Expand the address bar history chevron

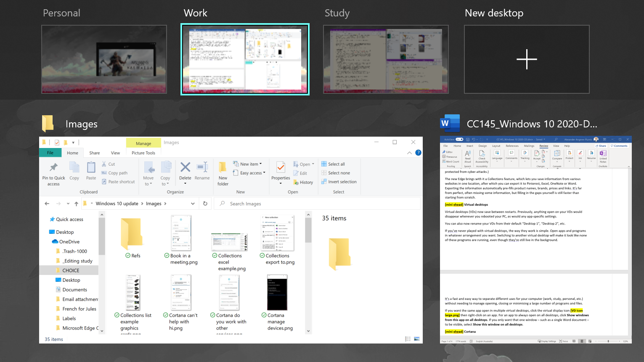click(x=193, y=203)
